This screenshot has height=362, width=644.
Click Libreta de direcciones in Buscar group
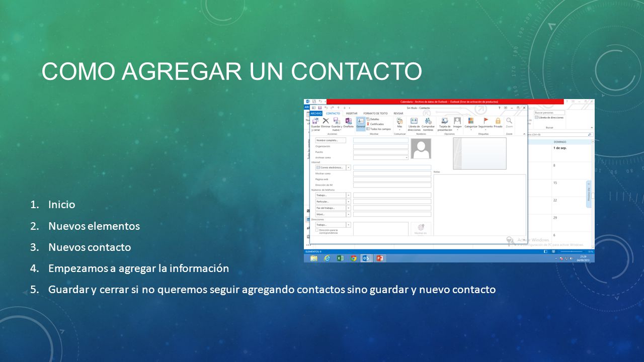coord(549,118)
